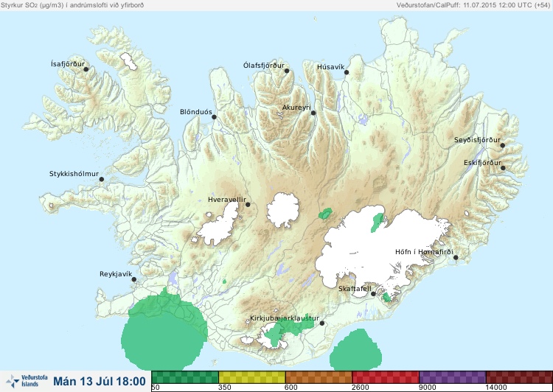Select the Ólafsfjörður map marker
The height and width of the screenshot is (392, 553).
coord(287,71)
